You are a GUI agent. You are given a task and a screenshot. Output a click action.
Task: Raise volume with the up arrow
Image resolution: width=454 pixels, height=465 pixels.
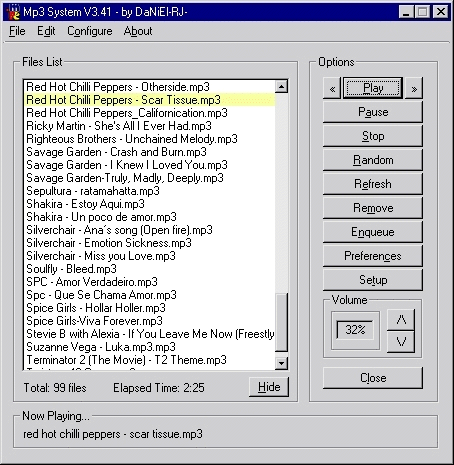pos(401,320)
